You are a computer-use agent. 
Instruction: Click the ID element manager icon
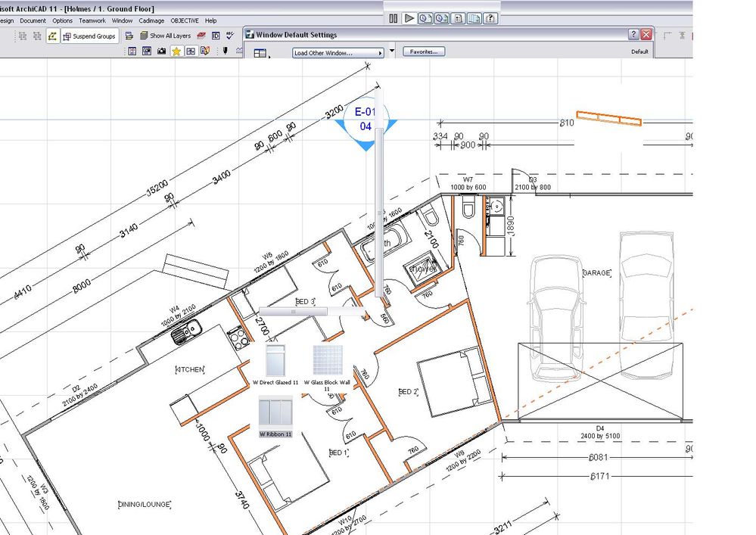pyautogui.click(x=216, y=36)
